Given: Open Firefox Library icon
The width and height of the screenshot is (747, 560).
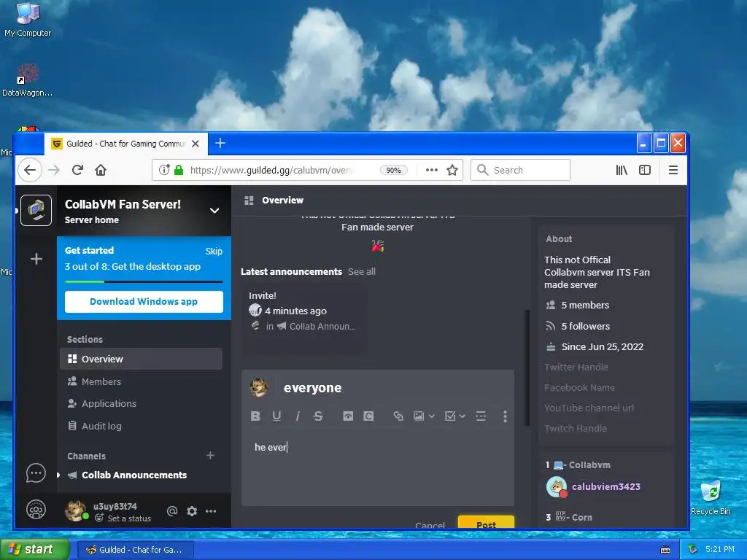Looking at the screenshot, I should point(622,170).
